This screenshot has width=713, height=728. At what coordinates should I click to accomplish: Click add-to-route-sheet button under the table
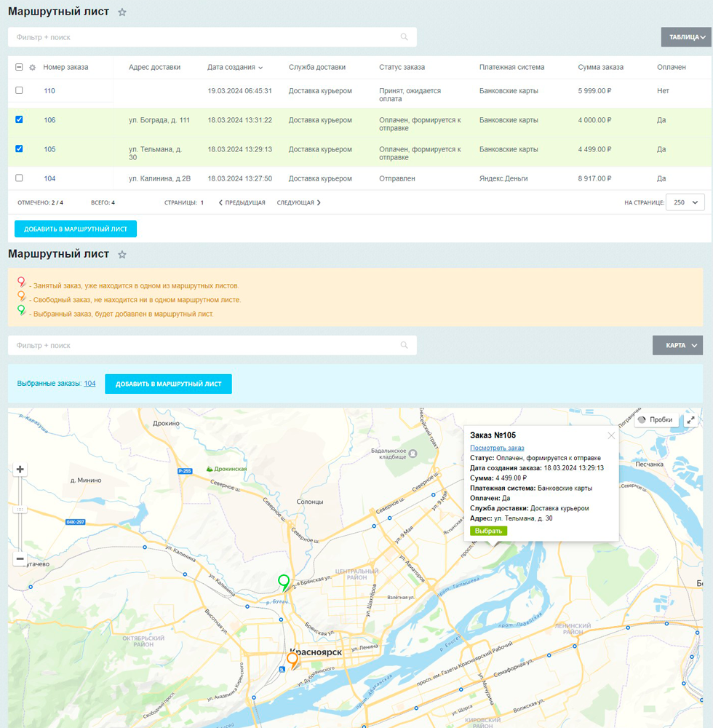[x=76, y=229]
